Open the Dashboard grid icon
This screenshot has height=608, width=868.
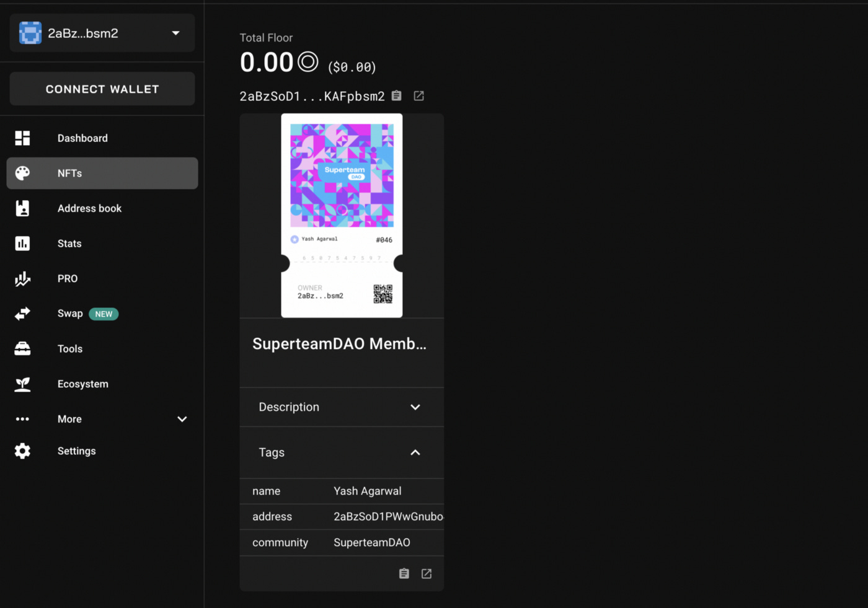pyautogui.click(x=22, y=138)
